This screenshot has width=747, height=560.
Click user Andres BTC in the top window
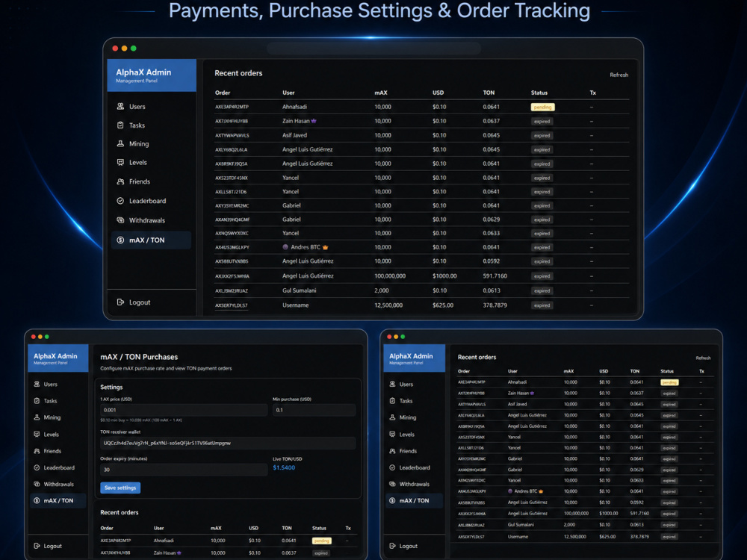click(306, 247)
